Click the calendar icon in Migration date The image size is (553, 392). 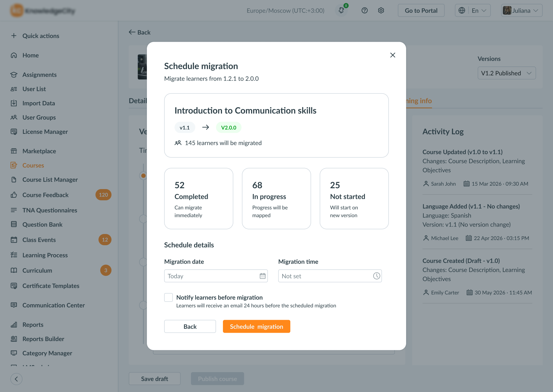coord(263,276)
